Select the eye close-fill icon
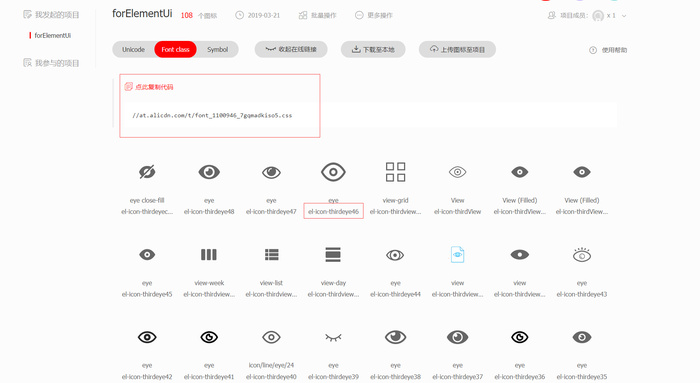 (147, 172)
